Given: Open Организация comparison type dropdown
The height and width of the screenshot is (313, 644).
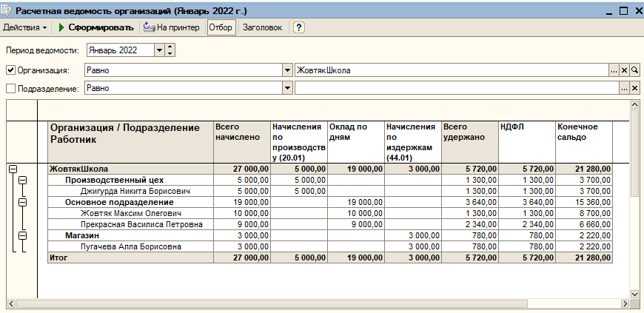Looking at the screenshot, I should coord(287,70).
